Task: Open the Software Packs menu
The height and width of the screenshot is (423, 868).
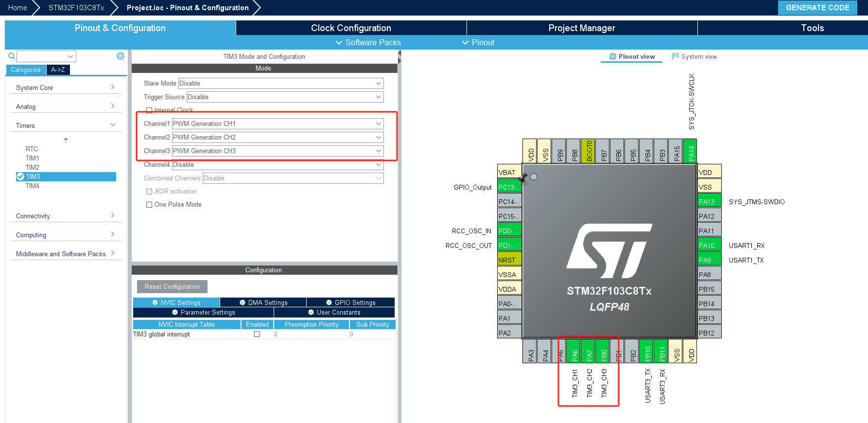Action: tap(368, 43)
